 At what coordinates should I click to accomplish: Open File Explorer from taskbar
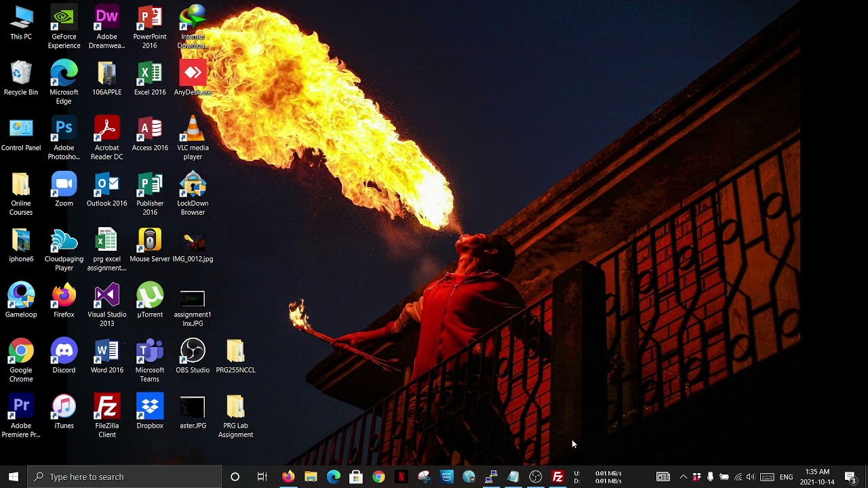pyautogui.click(x=311, y=476)
